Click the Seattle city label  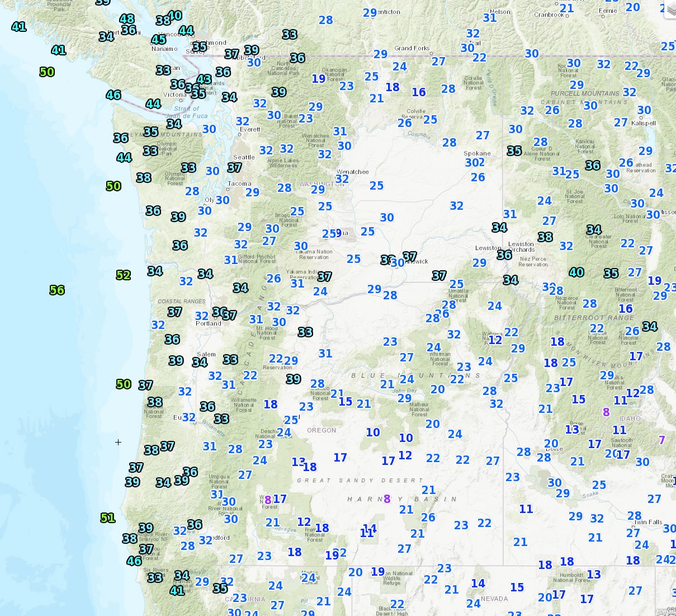(x=244, y=157)
